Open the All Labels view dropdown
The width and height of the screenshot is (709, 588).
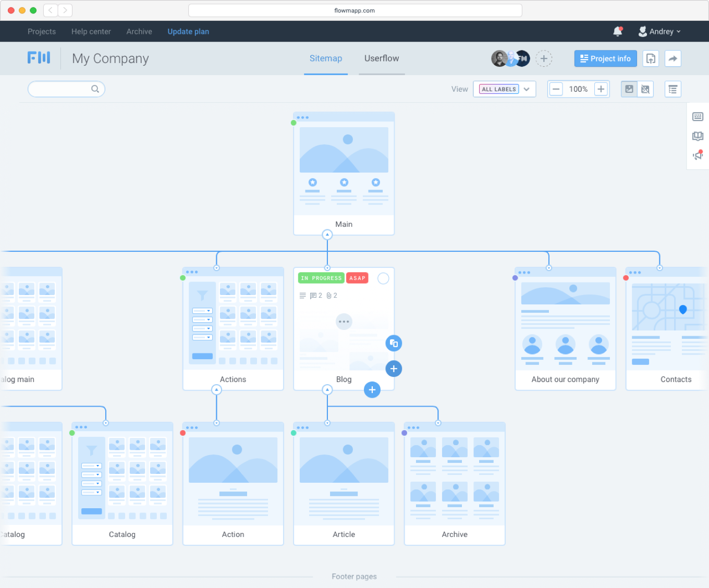tap(504, 89)
